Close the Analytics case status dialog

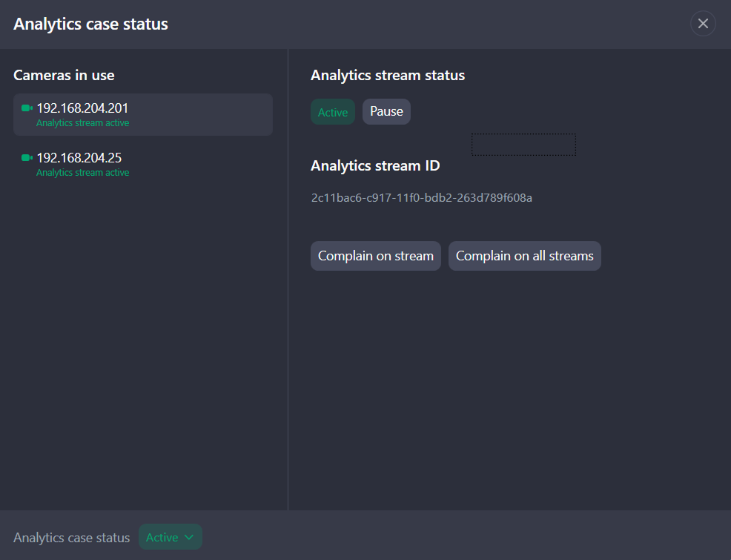[x=703, y=24]
